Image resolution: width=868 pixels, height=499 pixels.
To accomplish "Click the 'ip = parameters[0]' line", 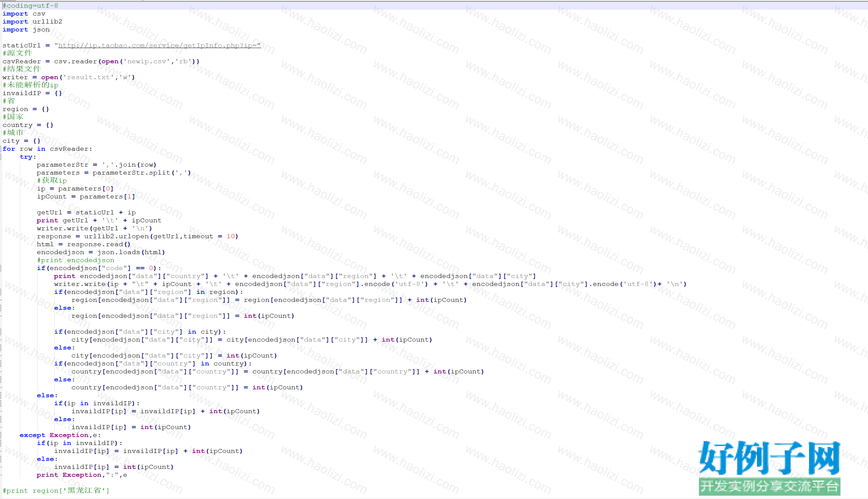I will 75,189.
